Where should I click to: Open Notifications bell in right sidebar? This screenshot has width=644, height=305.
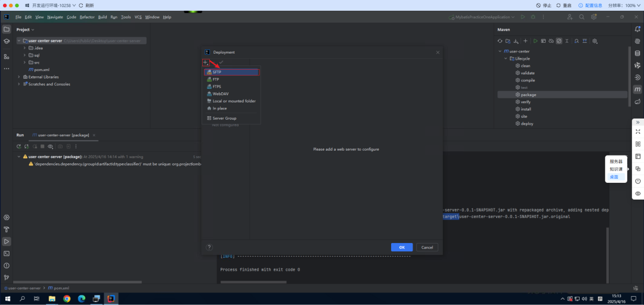tap(637, 29)
